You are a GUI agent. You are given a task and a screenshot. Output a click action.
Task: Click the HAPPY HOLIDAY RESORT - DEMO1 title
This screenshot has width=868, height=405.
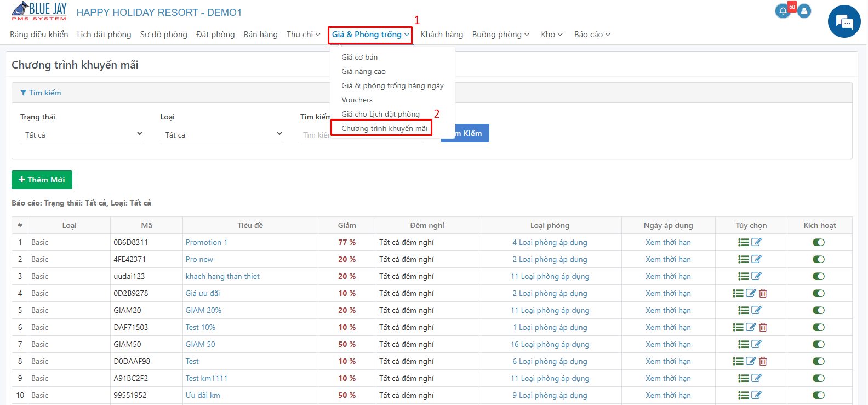point(159,13)
